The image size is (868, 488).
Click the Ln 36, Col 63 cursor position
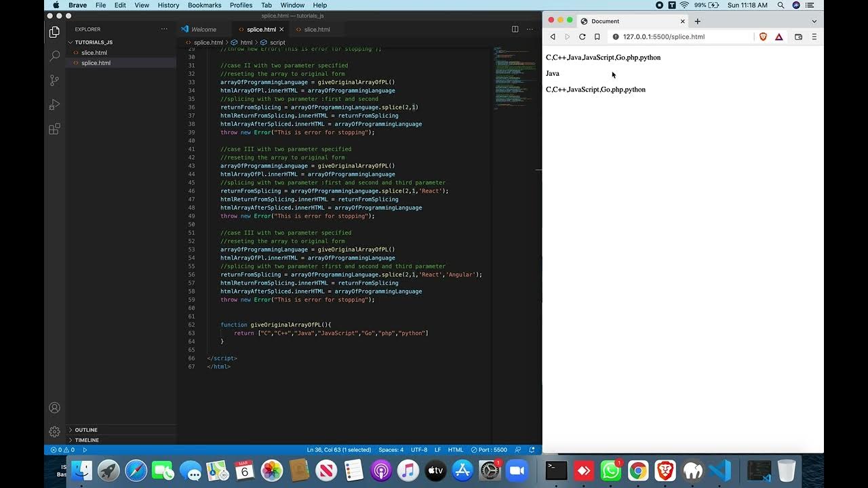[x=339, y=449]
